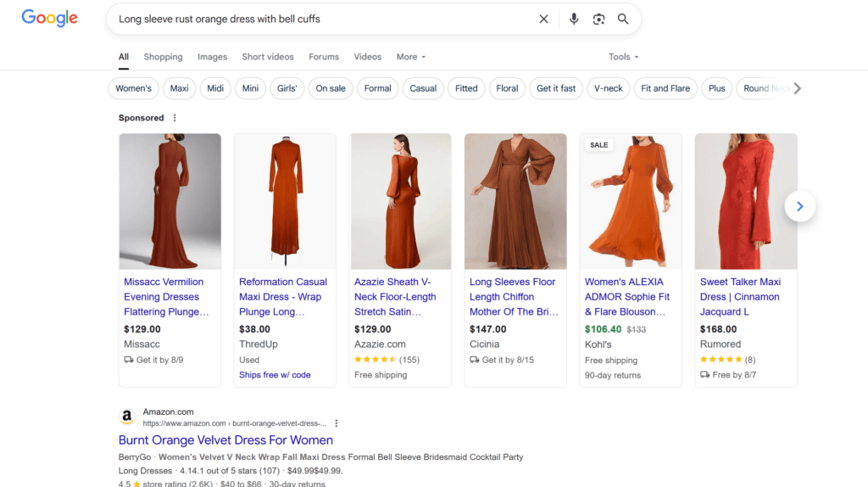Switch to the Shopping tab
The width and height of the screenshot is (868, 487).
tap(163, 57)
